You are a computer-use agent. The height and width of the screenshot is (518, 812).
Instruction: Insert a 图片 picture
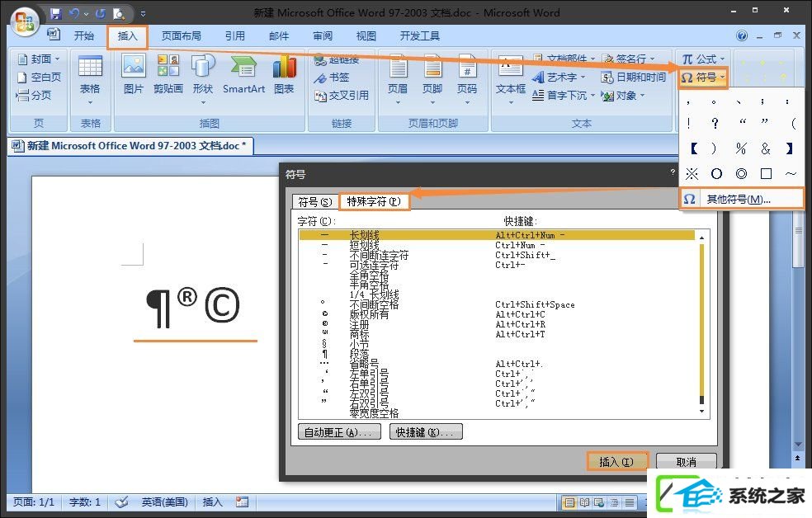click(x=133, y=75)
